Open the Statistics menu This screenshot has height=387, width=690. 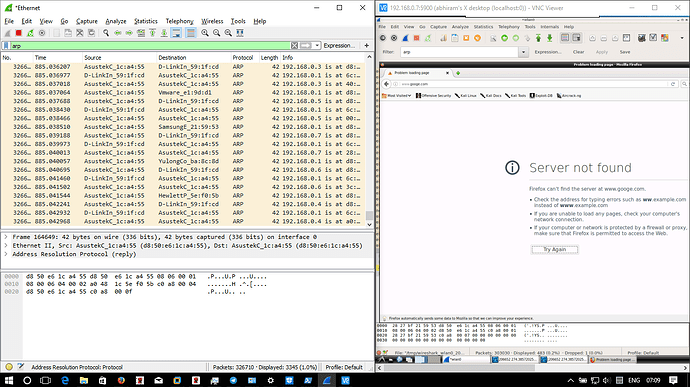click(x=146, y=21)
